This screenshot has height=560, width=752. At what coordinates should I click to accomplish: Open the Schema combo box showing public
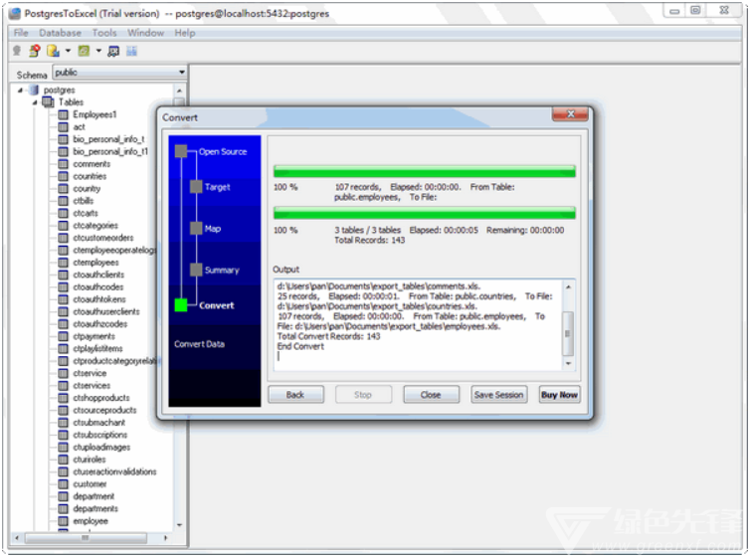point(119,73)
